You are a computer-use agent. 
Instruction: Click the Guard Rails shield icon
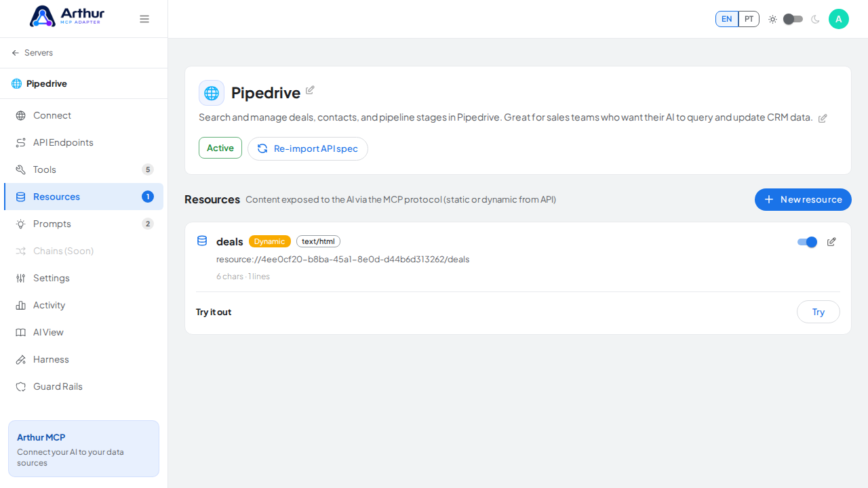(21, 386)
